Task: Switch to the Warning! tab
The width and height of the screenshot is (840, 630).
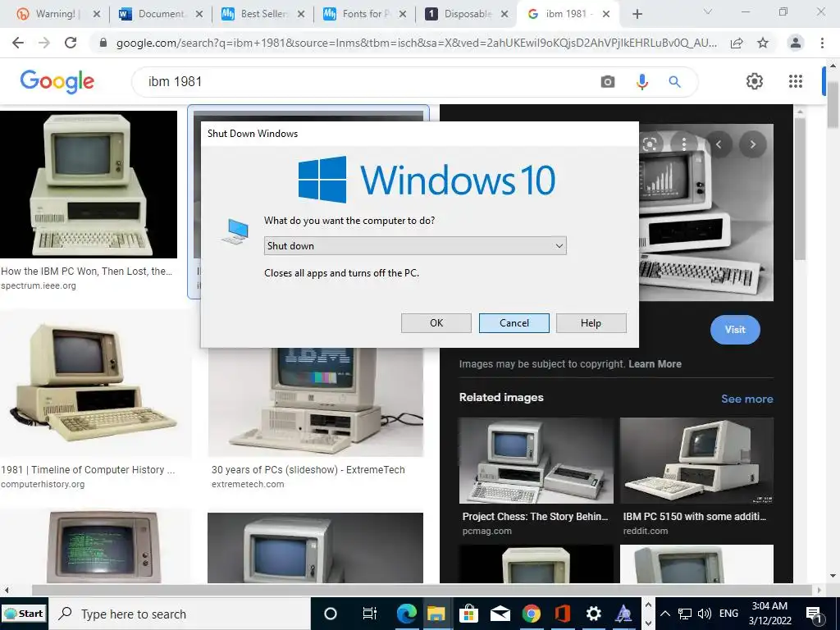Action: coord(57,14)
